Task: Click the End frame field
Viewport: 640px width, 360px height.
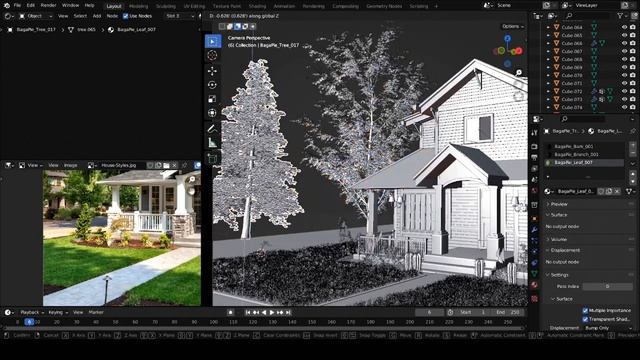Action: 508,312
